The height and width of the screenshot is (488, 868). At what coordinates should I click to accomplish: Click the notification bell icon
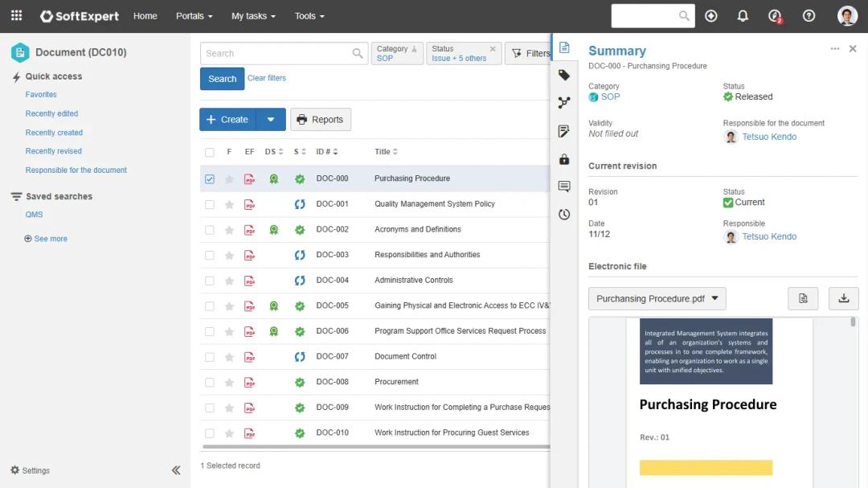(x=743, y=16)
